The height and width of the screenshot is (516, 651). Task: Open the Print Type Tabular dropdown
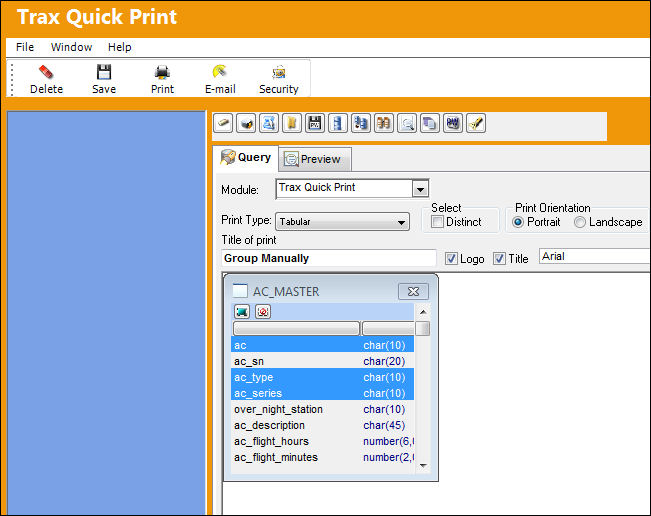click(343, 222)
